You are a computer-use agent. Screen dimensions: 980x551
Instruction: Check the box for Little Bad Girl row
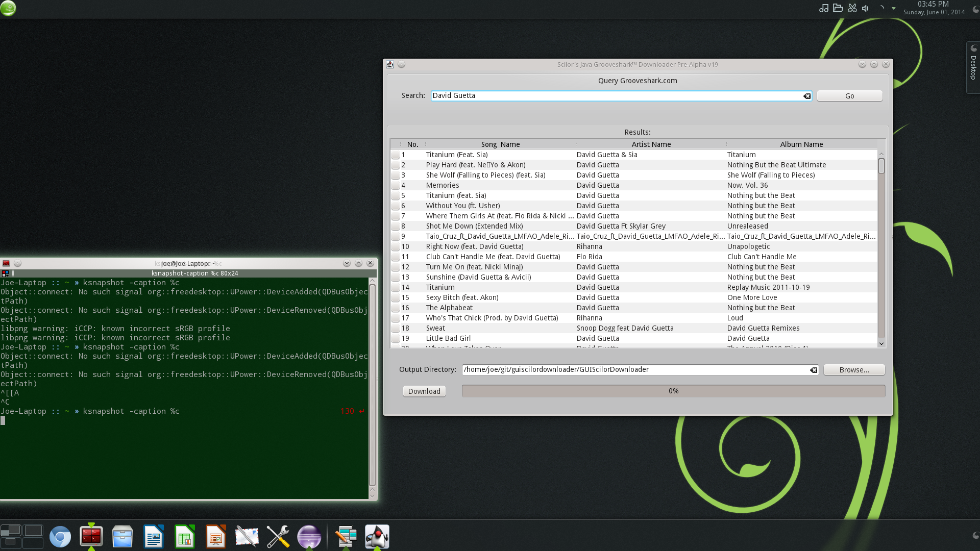pos(396,338)
